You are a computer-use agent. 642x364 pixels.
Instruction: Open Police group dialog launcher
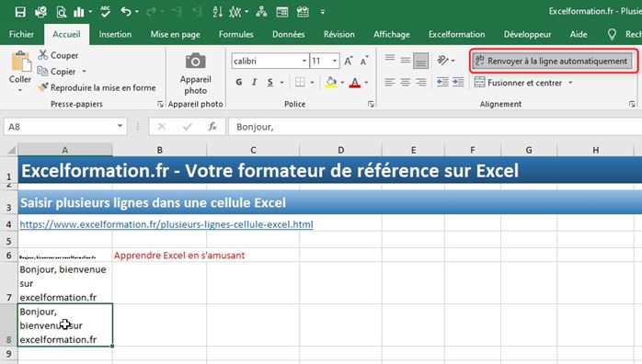point(371,104)
